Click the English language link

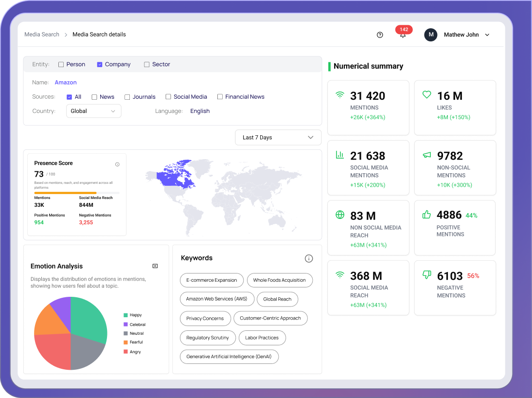point(200,111)
